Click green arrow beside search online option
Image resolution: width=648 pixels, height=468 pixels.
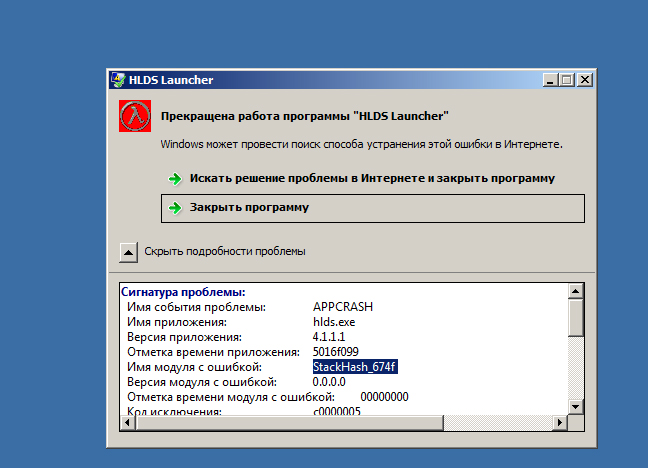tap(175, 179)
